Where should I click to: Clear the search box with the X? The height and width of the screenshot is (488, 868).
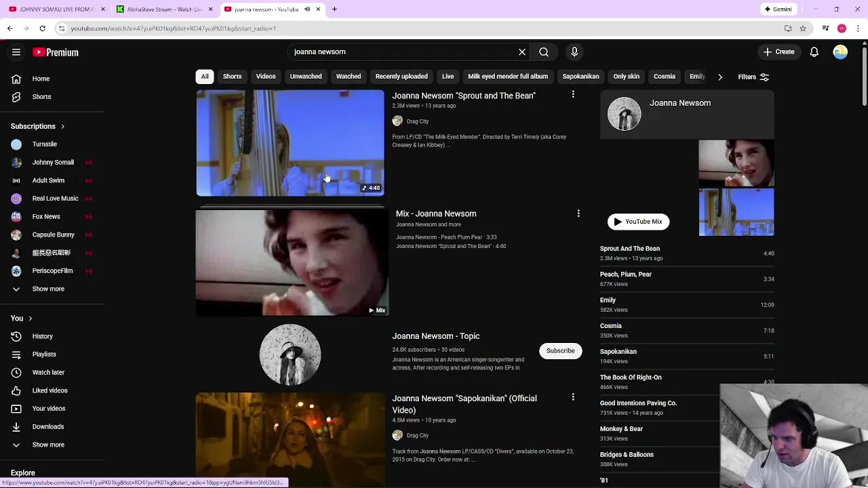[x=522, y=52]
